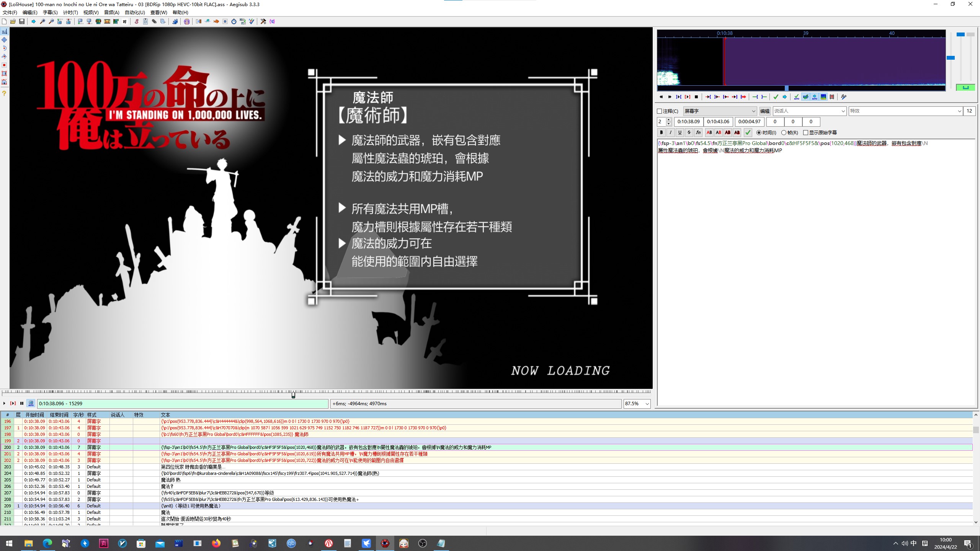Open the Styles Manager S icon
980x551 pixels.
137,21
